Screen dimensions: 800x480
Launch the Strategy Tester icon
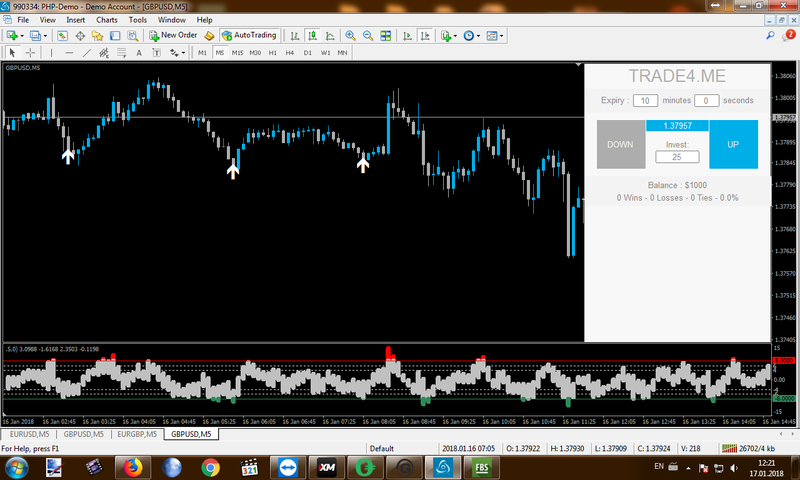(x=133, y=36)
